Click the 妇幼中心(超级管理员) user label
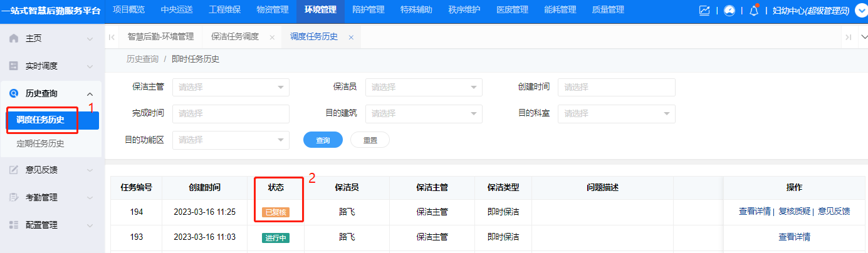 point(811,11)
